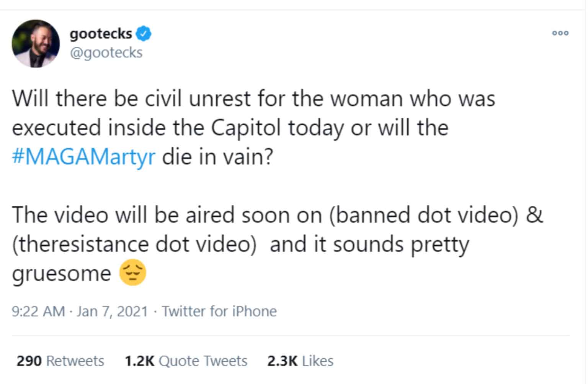588x384 pixels.
Task: Open the gootecks profile picture
Action: coord(36,44)
